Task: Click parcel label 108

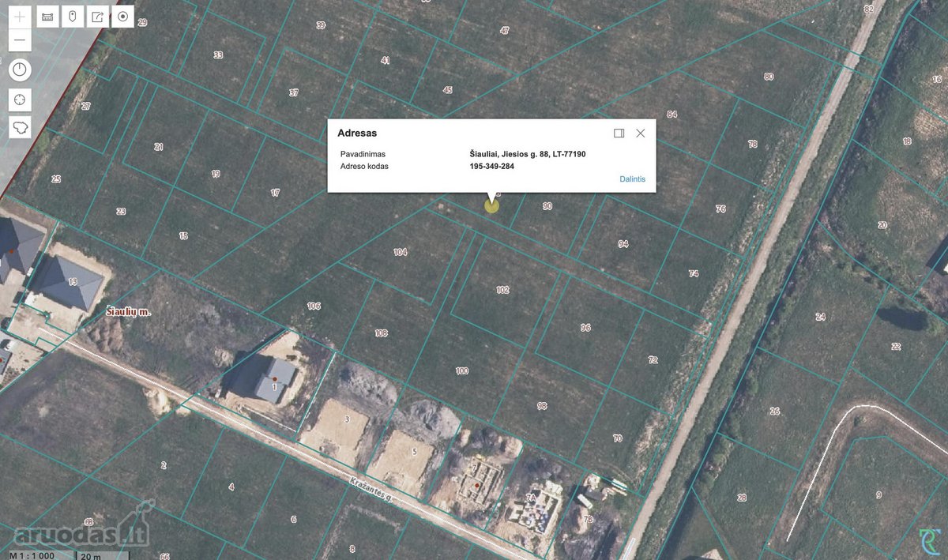Action: (382, 333)
